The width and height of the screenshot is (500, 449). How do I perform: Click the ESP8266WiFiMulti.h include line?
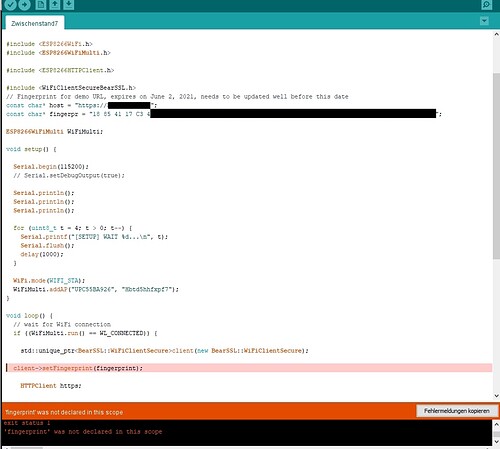(58, 53)
